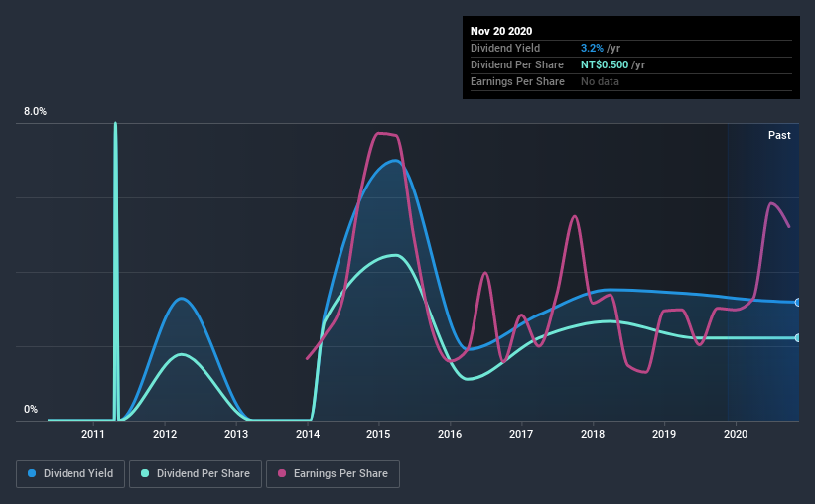Toggle the Dividend Yield legend series

point(70,474)
